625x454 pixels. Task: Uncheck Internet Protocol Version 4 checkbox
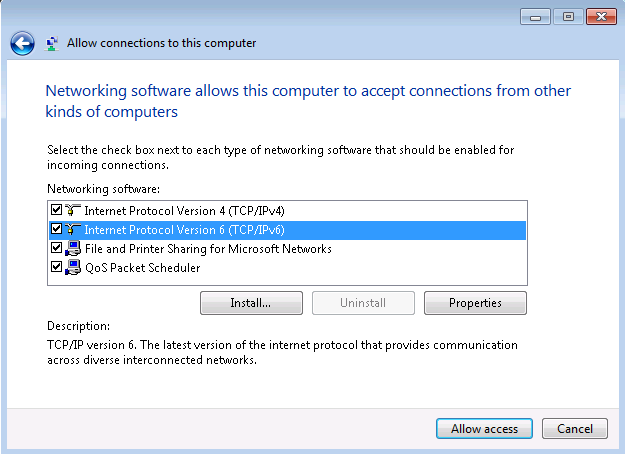click(x=56, y=210)
